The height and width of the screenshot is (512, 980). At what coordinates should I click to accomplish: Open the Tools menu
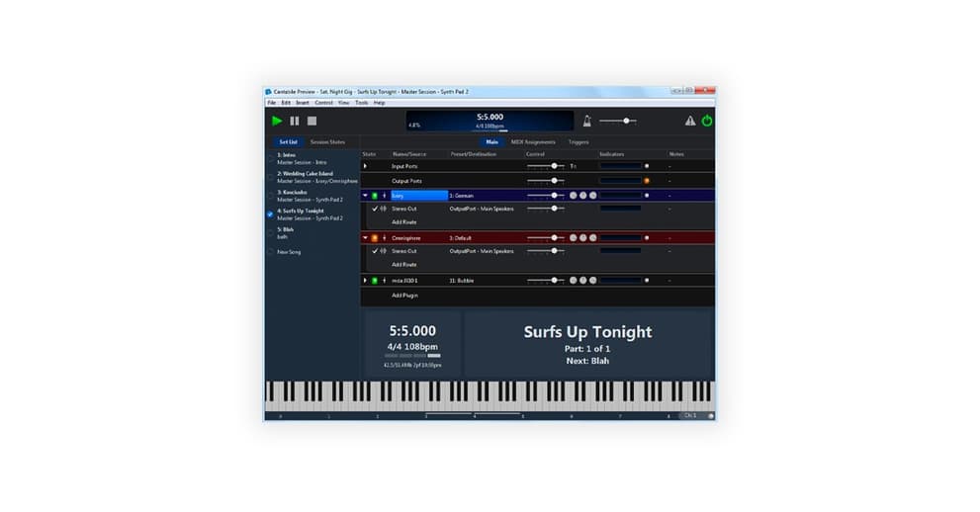coord(362,103)
